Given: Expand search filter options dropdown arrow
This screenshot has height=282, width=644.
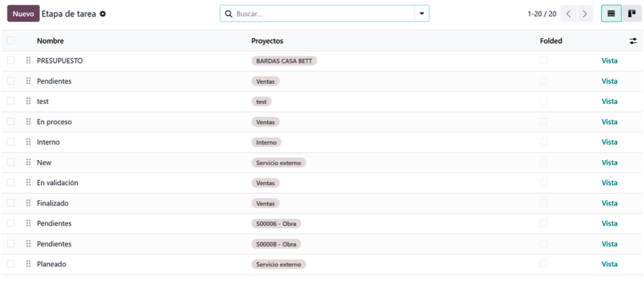Looking at the screenshot, I should tap(422, 13).
